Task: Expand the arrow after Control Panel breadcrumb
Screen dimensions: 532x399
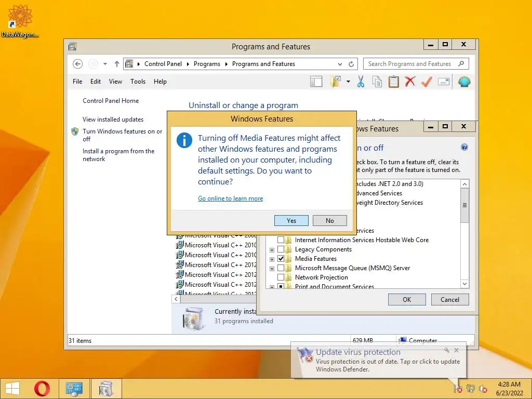Action: click(188, 64)
